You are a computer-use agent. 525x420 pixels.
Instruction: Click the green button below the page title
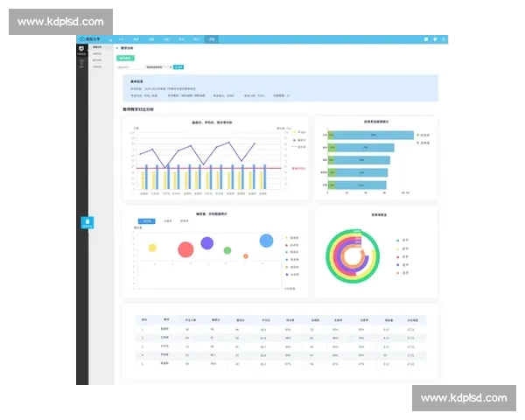tap(125, 58)
